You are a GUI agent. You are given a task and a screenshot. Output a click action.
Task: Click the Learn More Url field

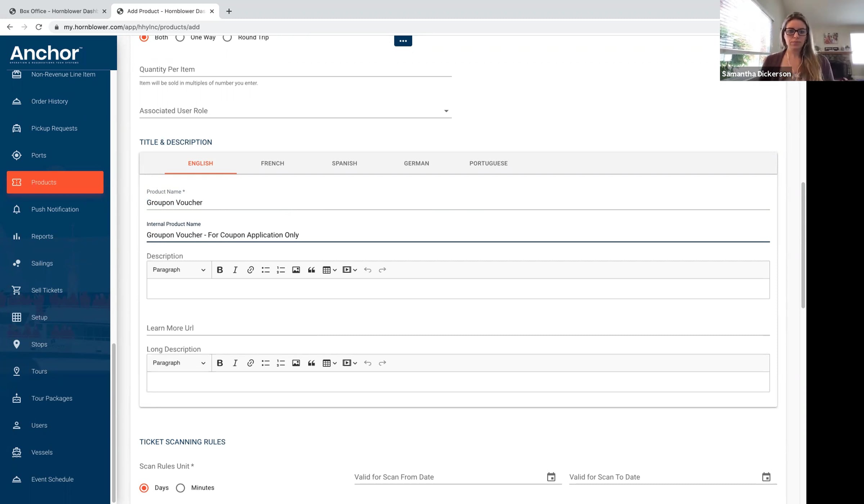458,328
